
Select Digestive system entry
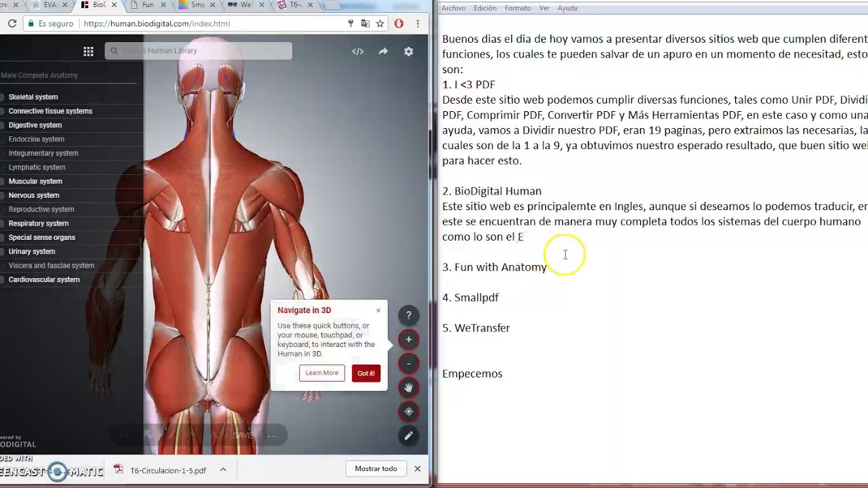pyautogui.click(x=35, y=125)
